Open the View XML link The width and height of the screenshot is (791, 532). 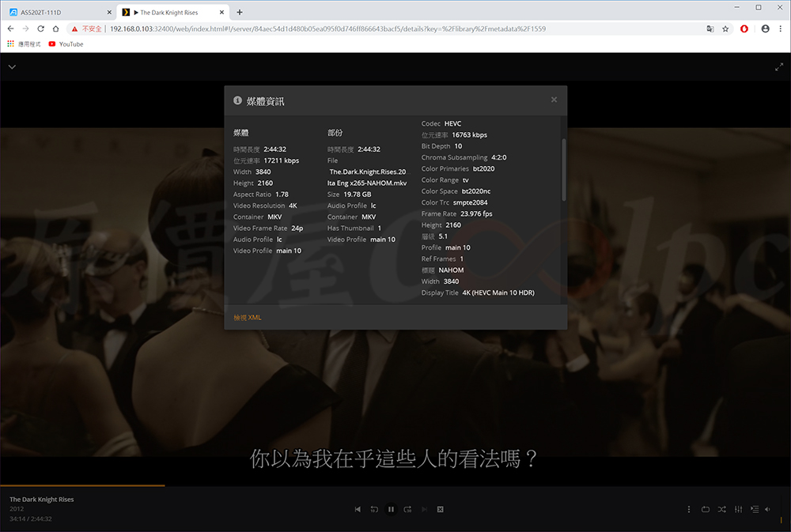[247, 318]
